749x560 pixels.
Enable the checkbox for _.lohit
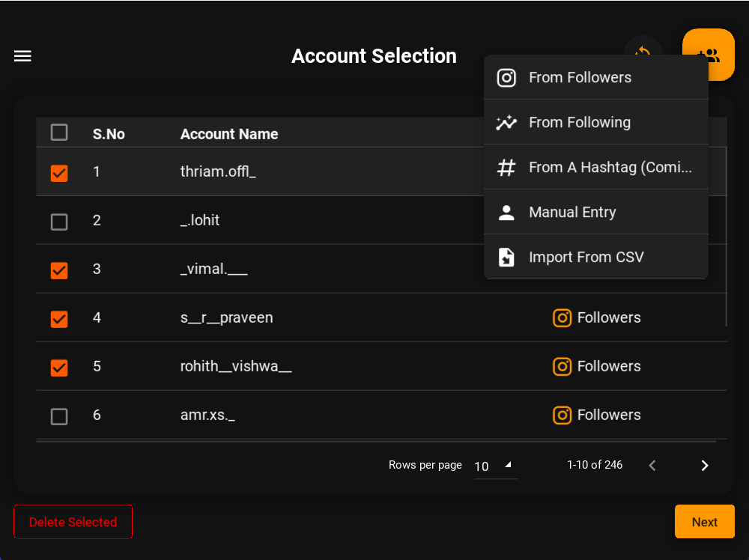pos(59,222)
